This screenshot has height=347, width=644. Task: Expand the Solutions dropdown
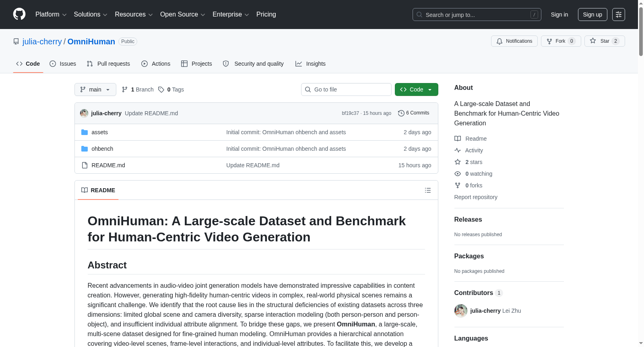(x=91, y=15)
